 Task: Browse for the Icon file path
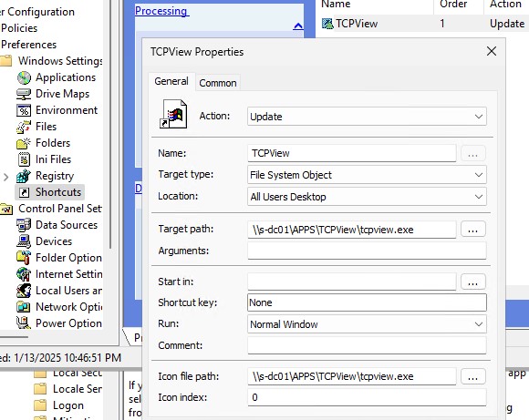tap(472, 376)
